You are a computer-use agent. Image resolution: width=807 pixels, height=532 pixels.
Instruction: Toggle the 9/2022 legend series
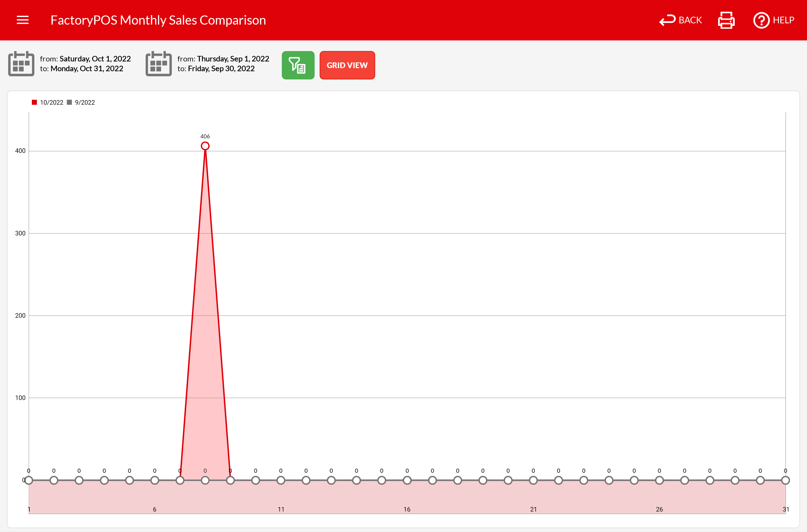(x=84, y=102)
